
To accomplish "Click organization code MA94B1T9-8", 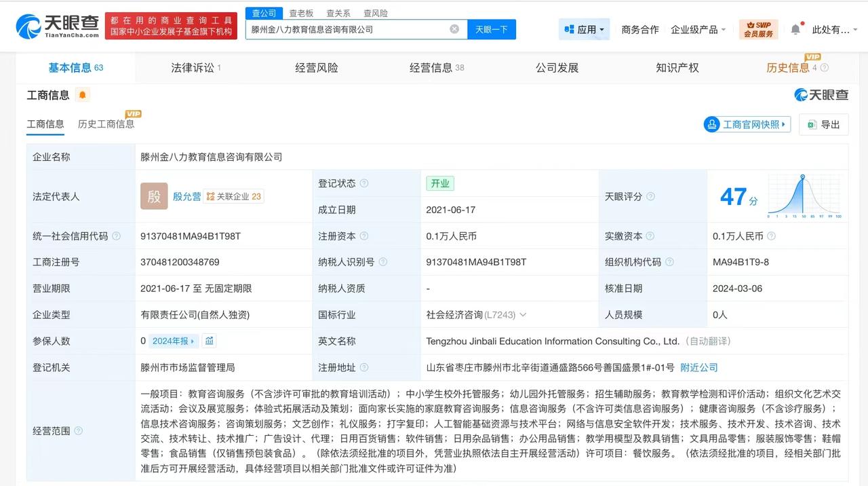I will [741, 262].
